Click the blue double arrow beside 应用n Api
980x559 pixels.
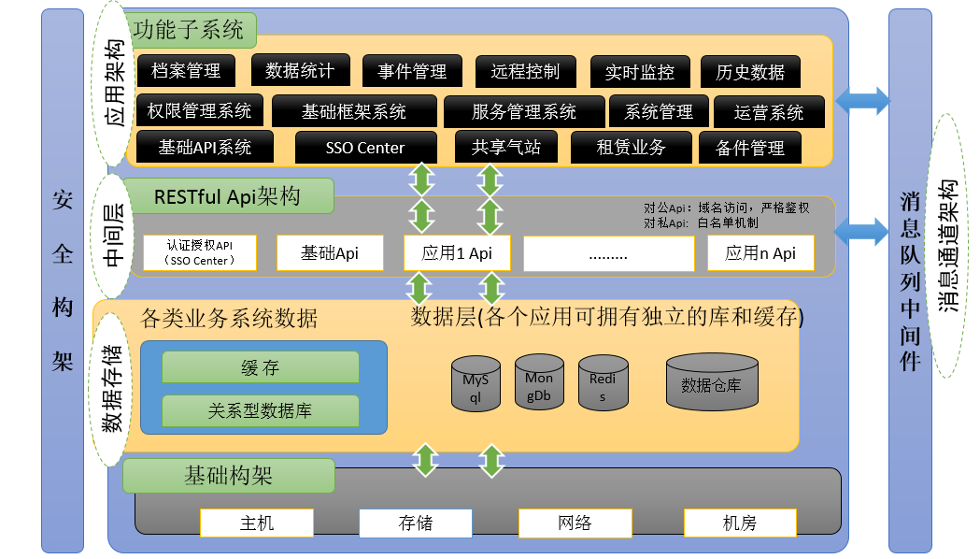click(863, 229)
